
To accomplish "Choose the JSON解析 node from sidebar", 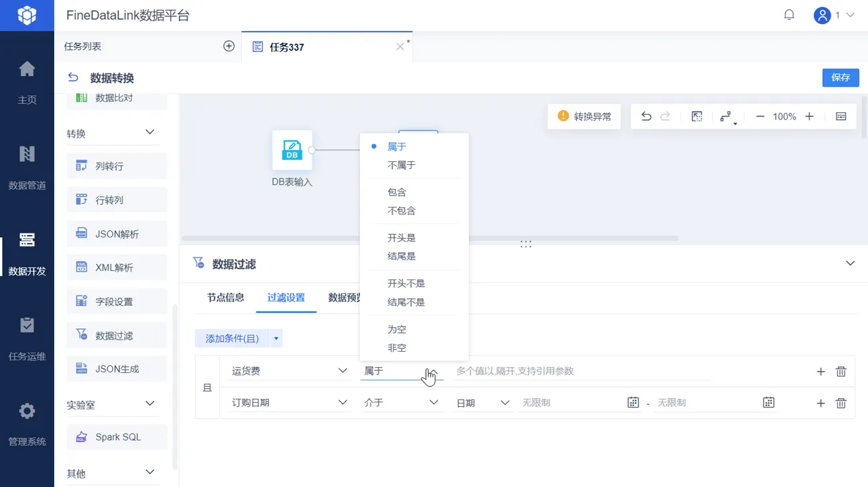I will 116,233.
